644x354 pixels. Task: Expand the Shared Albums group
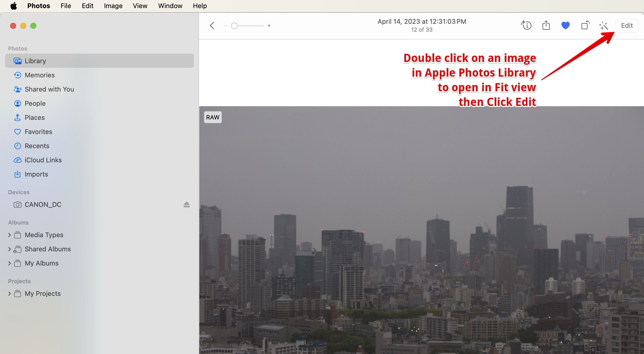pyautogui.click(x=10, y=249)
